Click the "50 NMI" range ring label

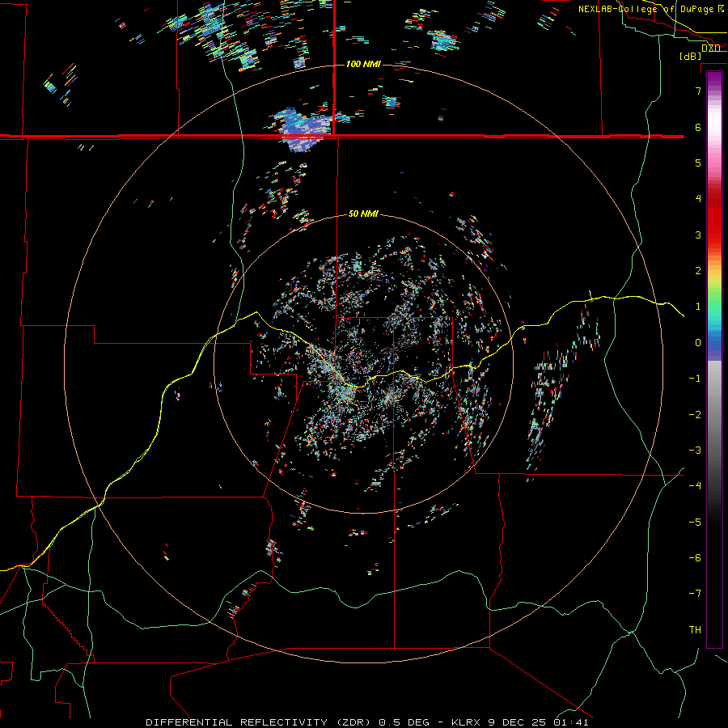coord(363,214)
